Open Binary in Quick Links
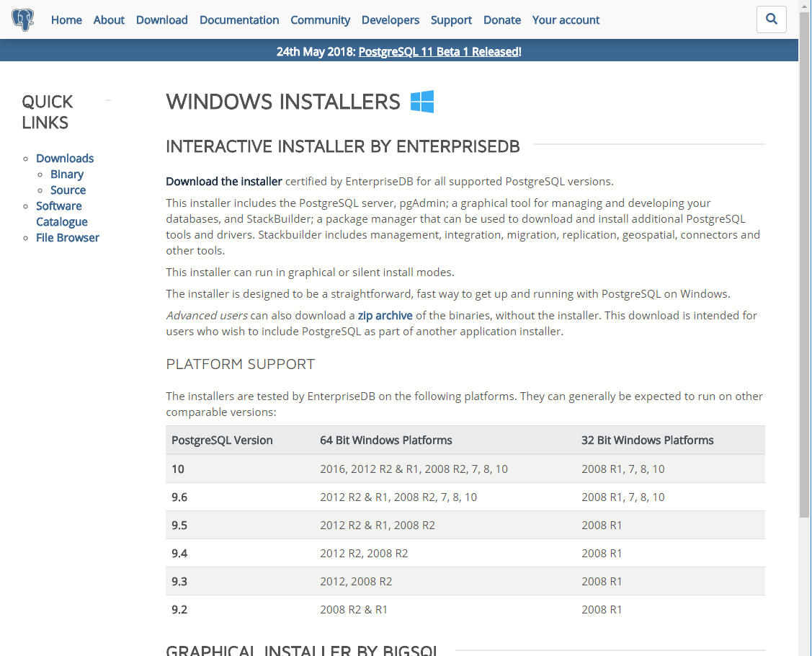The width and height of the screenshot is (812, 656). [x=67, y=174]
